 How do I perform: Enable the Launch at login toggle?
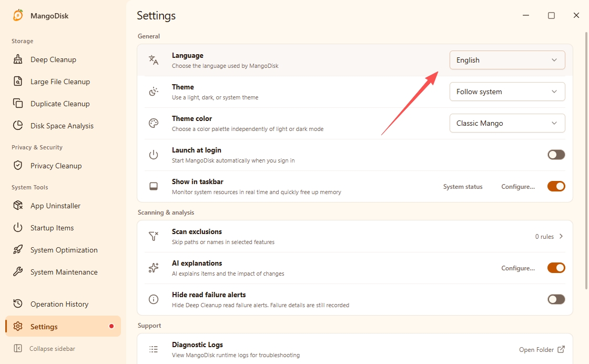pos(556,155)
